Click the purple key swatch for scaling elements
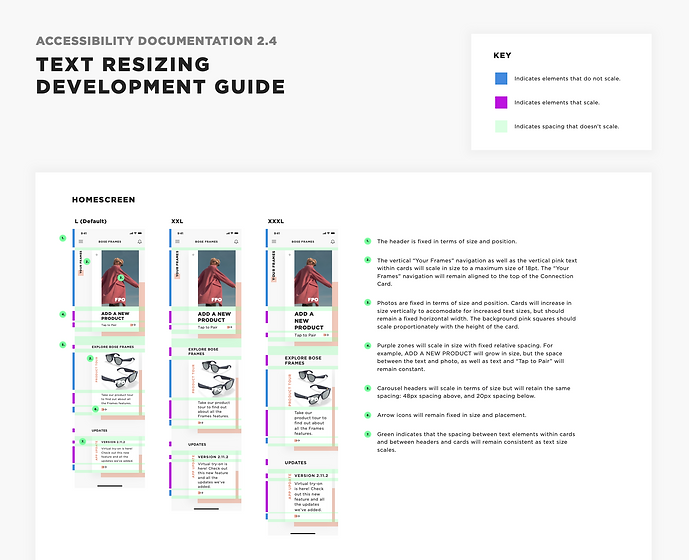The height and width of the screenshot is (560, 689). [x=501, y=102]
